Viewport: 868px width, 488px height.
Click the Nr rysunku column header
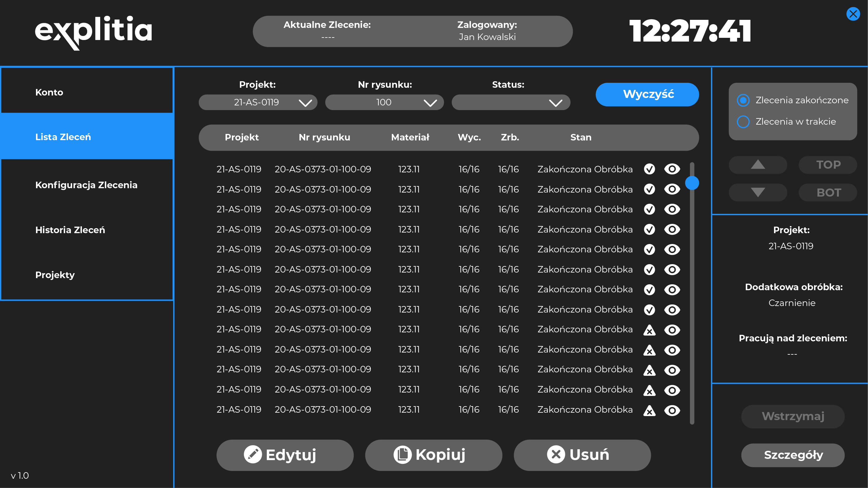coord(324,137)
